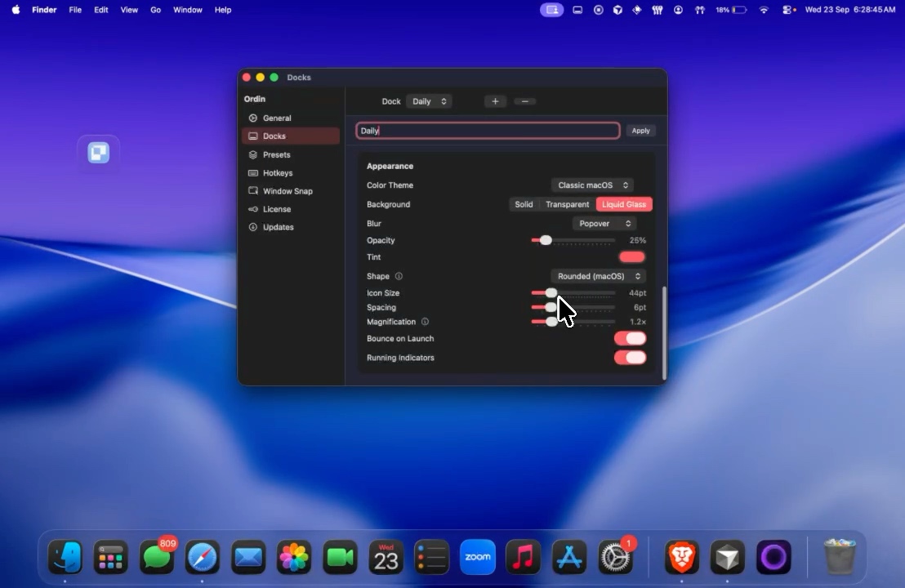
Task: Toggle Running Indicators switch
Action: click(x=631, y=358)
